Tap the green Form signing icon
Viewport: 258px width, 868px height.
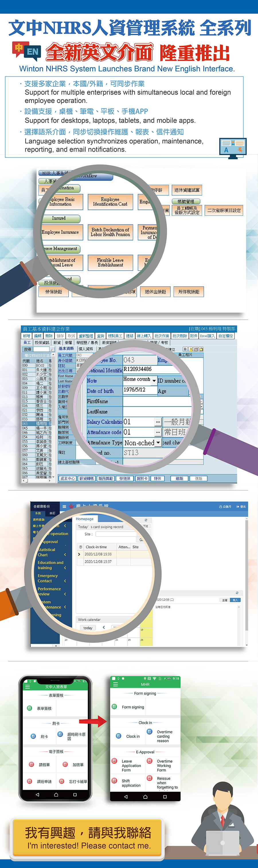[x=114, y=706]
